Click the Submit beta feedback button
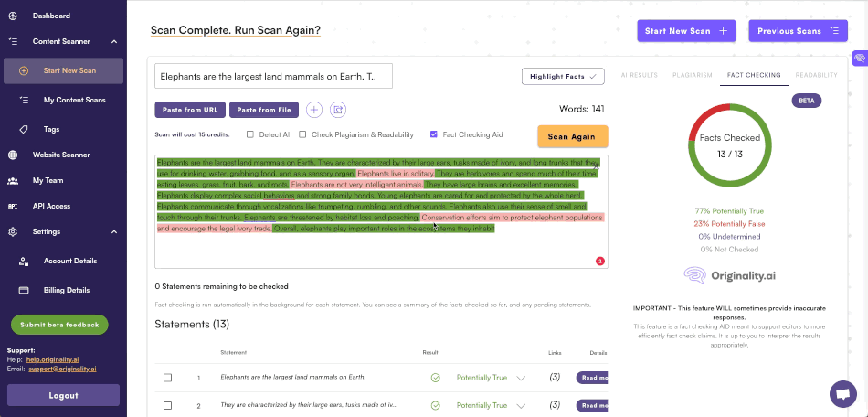Viewport: 868px width, 417px height. [x=59, y=325]
